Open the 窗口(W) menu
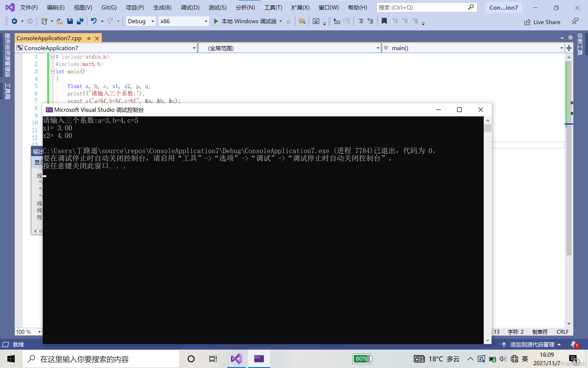This screenshot has width=588, height=368. [328, 8]
